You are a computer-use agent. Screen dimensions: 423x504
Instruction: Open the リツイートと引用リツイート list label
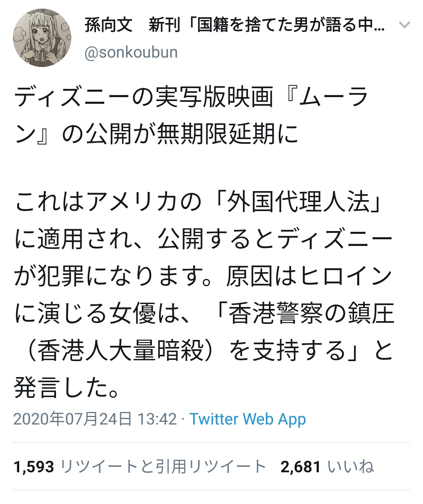point(163,467)
